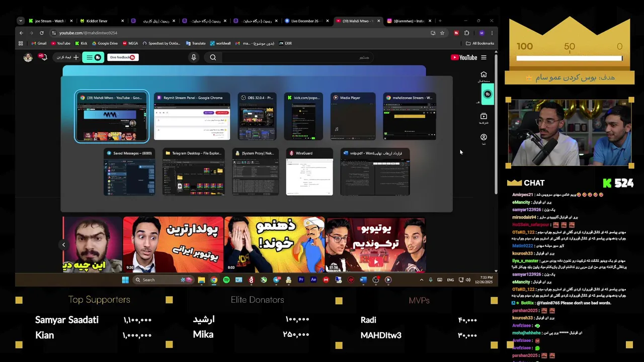Image resolution: width=644 pixels, height=362 pixels.
Task: Open the Windows Start menu
Action: (125, 280)
